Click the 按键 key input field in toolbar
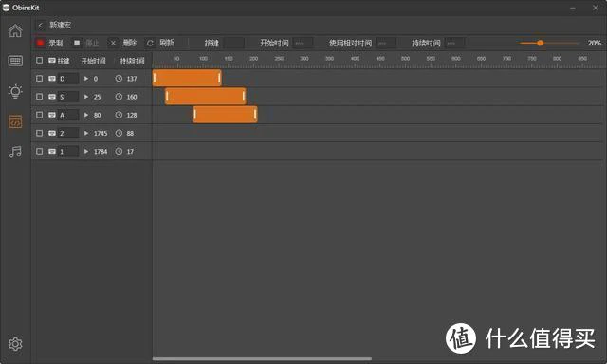The height and width of the screenshot is (364, 607). tap(234, 43)
